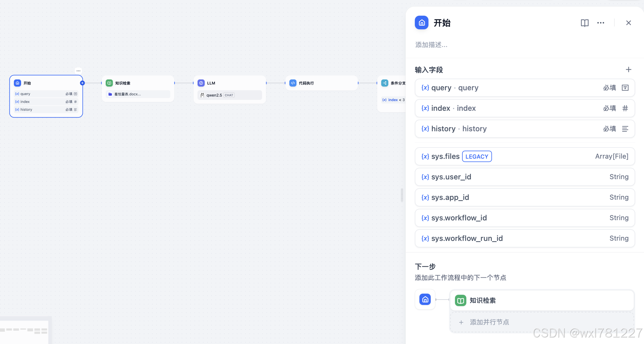Click 添加并行节点 to add parallel node
This screenshot has height=344, width=644.
pos(542,322)
